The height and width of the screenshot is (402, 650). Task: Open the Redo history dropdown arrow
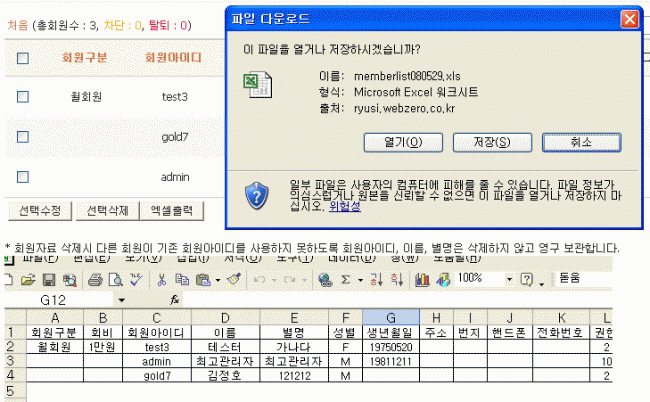[x=304, y=280]
